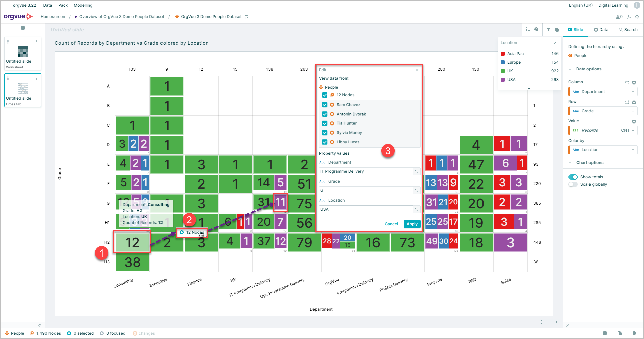Go to Homescreen breadcrumb
Screen dimensions: 644x339
click(x=53, y=17)
